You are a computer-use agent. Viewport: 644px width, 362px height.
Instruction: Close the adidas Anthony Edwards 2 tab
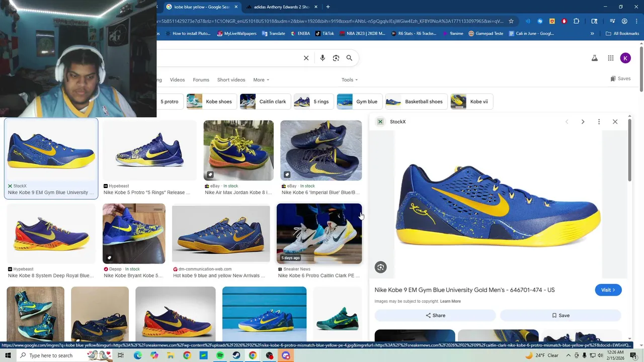[x=316, y=7]
